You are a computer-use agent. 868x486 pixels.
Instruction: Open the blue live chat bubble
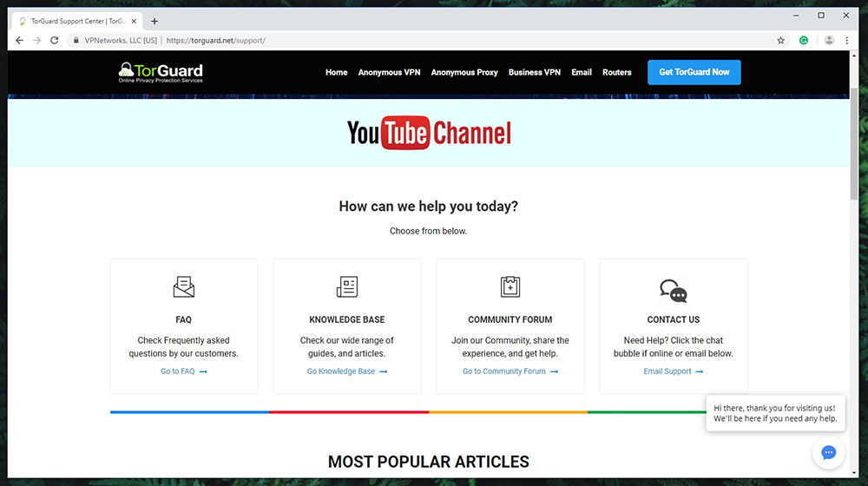[829, 453]
